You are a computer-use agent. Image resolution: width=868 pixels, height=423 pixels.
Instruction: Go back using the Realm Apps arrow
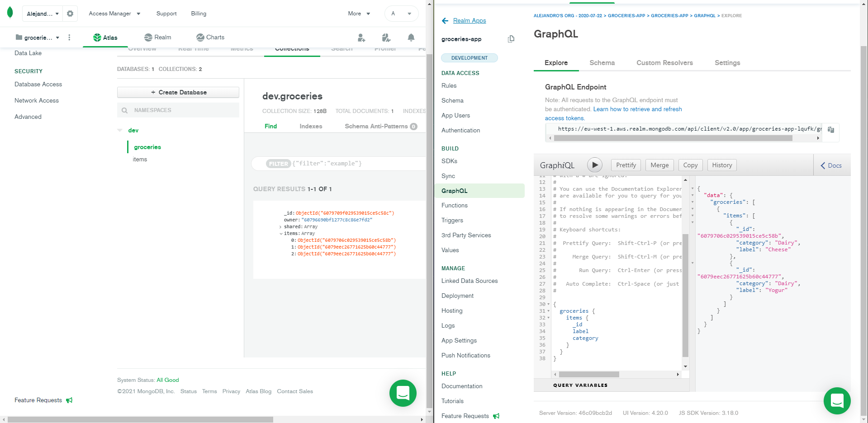(445, 20)
